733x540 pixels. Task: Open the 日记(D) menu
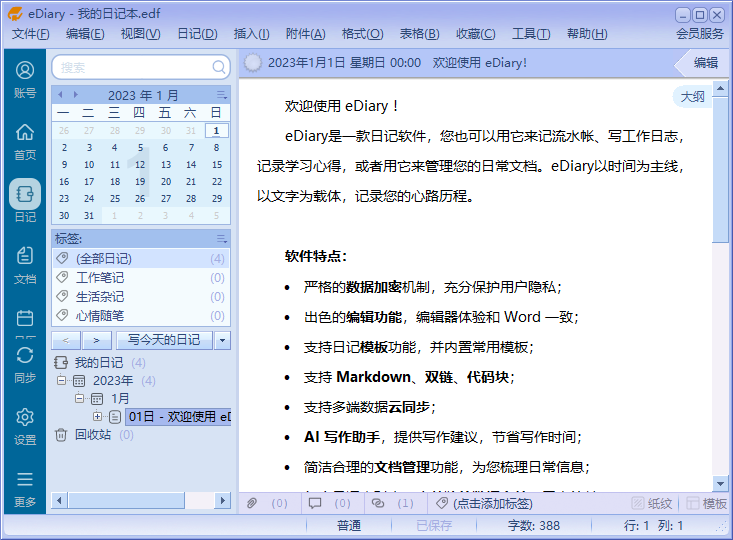[197, 34]
